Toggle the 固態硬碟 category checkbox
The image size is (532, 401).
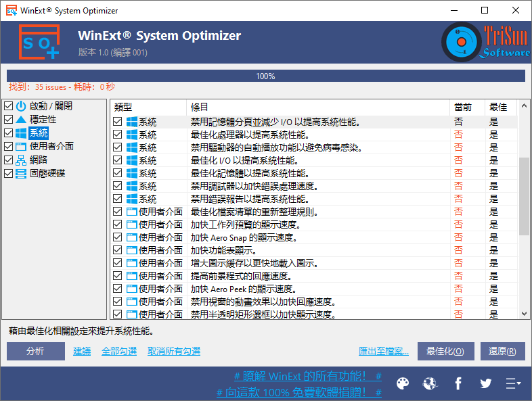9,174
